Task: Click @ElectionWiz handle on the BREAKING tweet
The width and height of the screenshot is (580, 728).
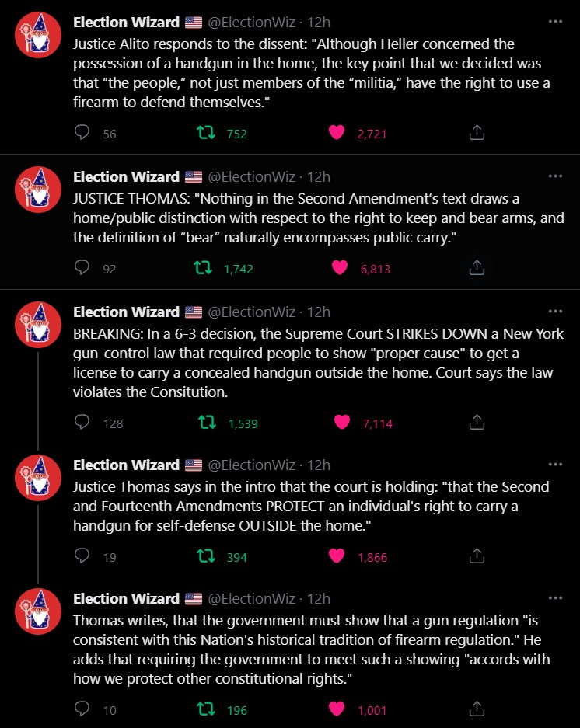Action: tap(251, 312)
